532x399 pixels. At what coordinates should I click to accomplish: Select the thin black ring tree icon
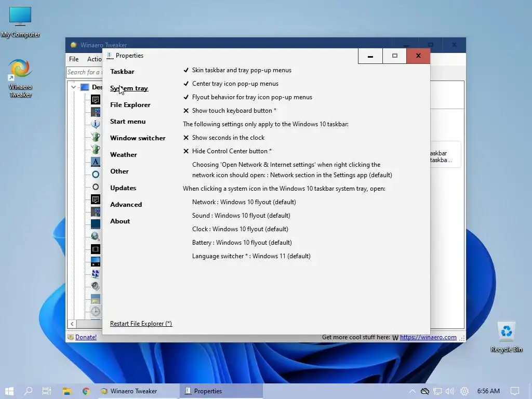pos(96,187)
